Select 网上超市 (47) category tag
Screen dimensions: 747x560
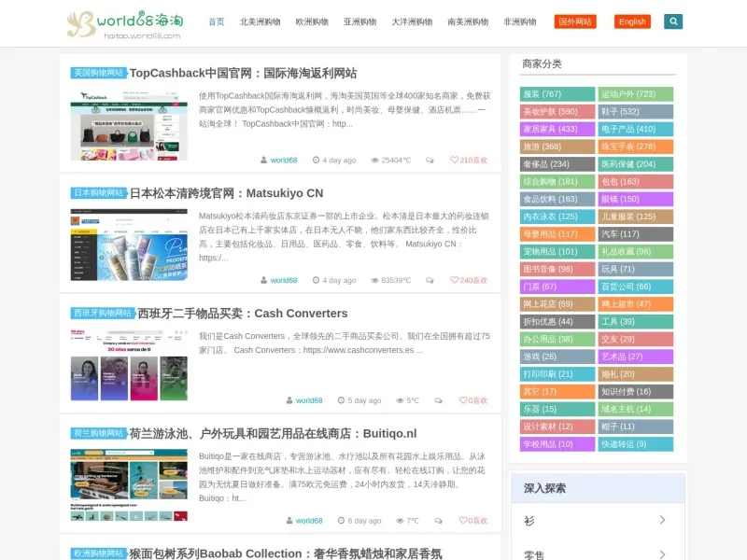coord(636,304)
